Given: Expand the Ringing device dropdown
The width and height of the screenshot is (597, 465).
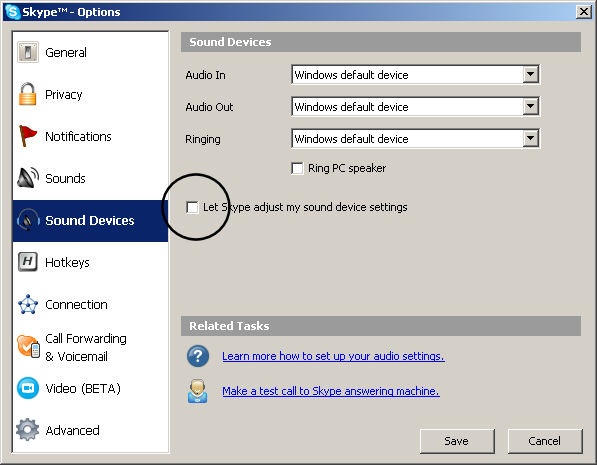Looking at the screenshot, I should (x=530, y=139).
